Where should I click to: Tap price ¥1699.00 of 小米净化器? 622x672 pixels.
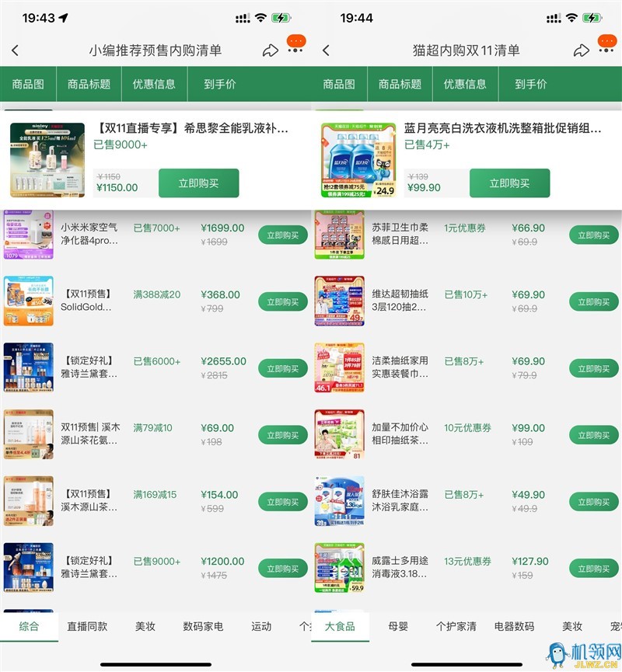[222, 228]
